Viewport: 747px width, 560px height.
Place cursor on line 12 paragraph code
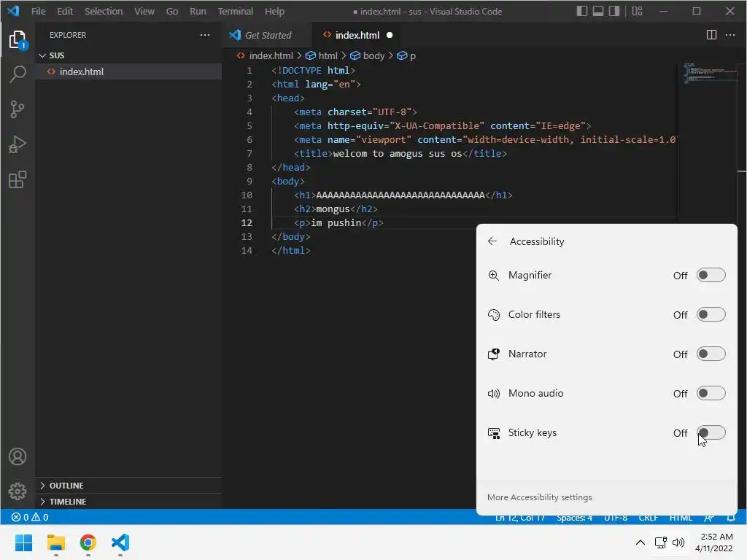click(x=338, y=223)
